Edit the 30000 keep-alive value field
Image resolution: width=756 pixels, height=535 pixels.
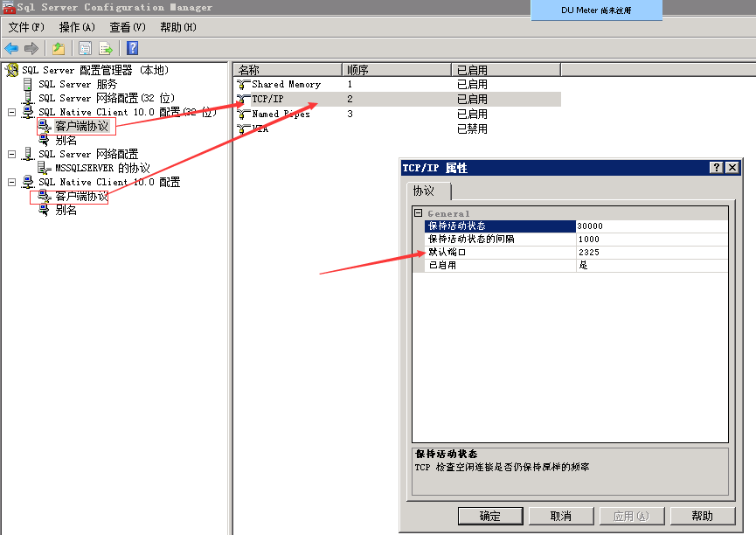point(652,226)
